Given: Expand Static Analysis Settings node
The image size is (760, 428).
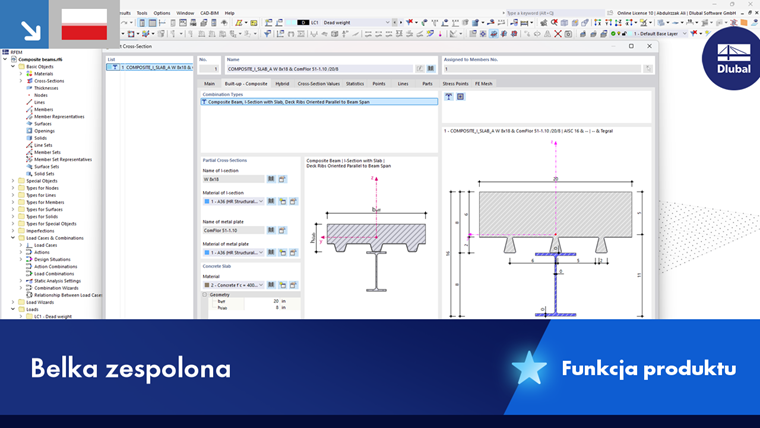Looking at the screenshot, I should (x=21, y=281).
